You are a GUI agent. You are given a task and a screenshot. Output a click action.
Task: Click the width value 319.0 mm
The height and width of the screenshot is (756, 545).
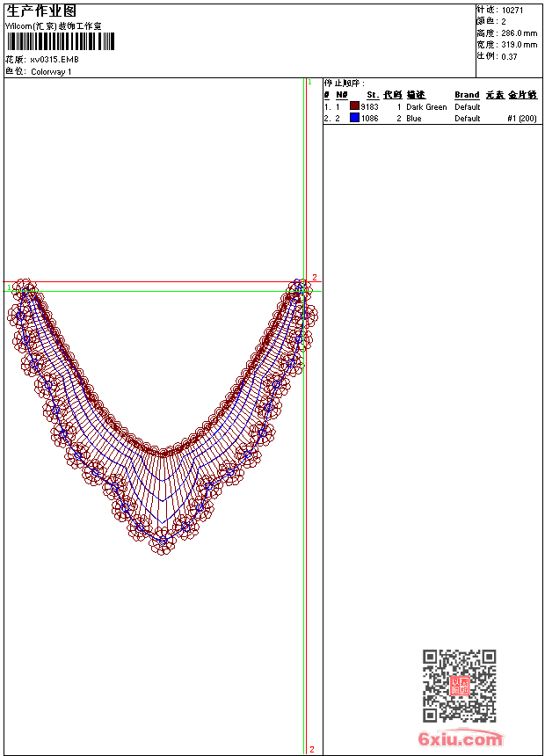coord(519,44)
